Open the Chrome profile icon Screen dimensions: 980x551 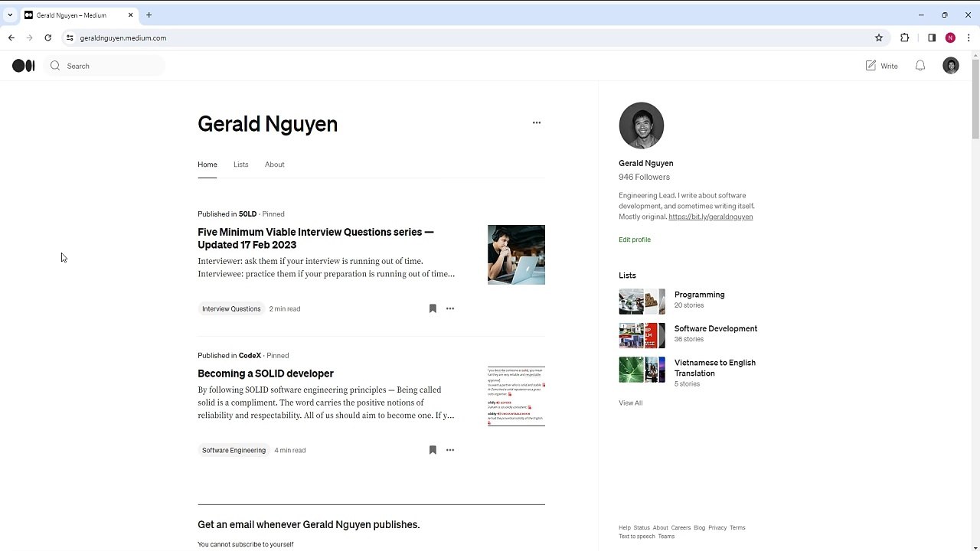(950, 37)
